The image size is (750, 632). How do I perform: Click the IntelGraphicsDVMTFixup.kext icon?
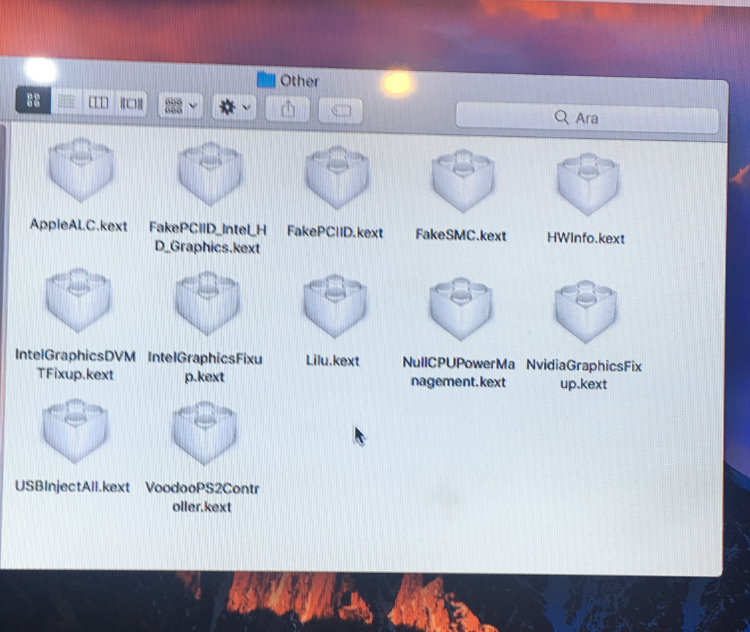pyautogui.click(x=77, y=302)
